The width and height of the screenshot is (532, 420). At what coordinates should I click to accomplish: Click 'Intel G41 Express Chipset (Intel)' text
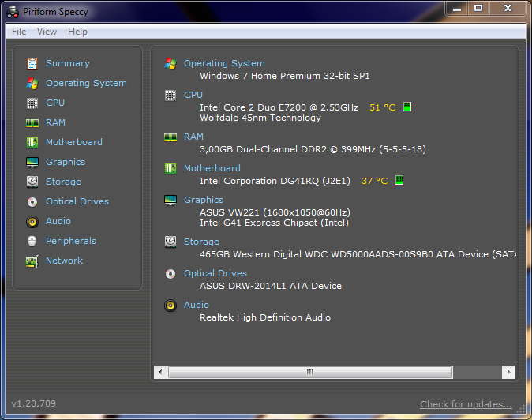[x=274, y=223]
